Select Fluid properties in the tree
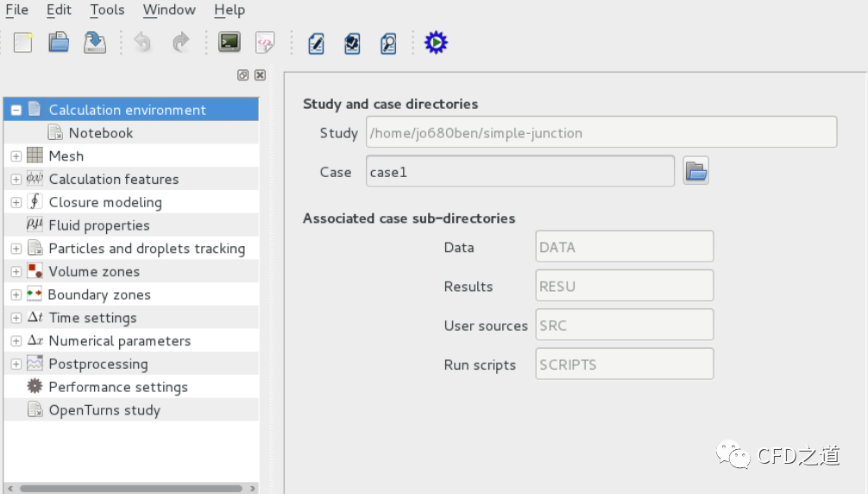The image size is (868, 494). (98, 225)
